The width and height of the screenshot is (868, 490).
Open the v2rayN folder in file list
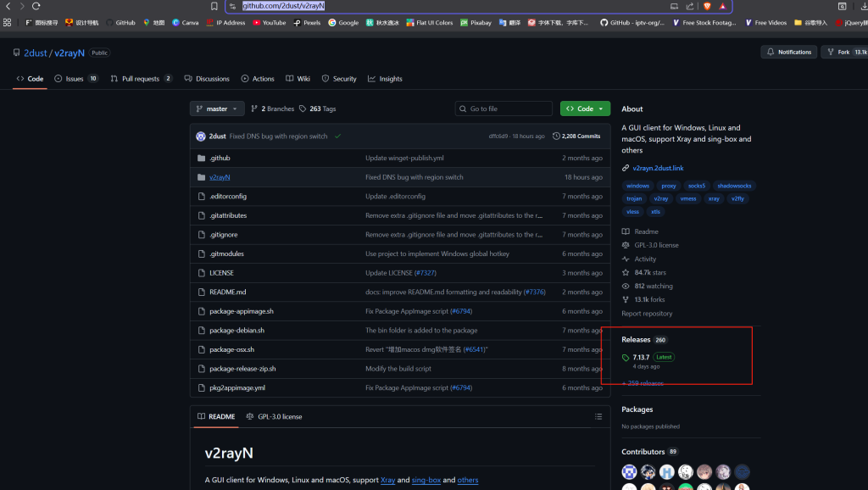click(220, 177)
